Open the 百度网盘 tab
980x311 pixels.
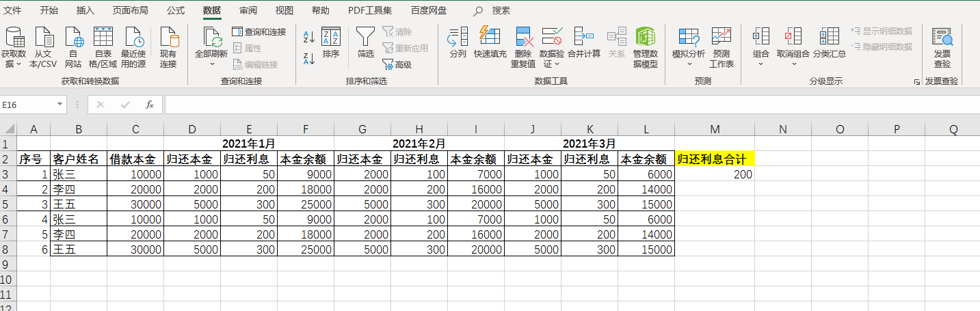429,10
